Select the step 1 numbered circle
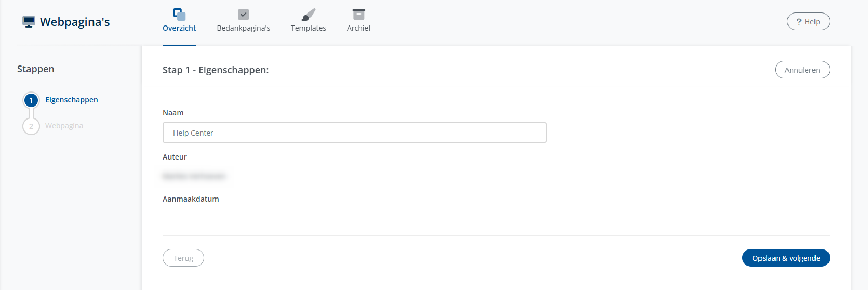 (31, 100)
